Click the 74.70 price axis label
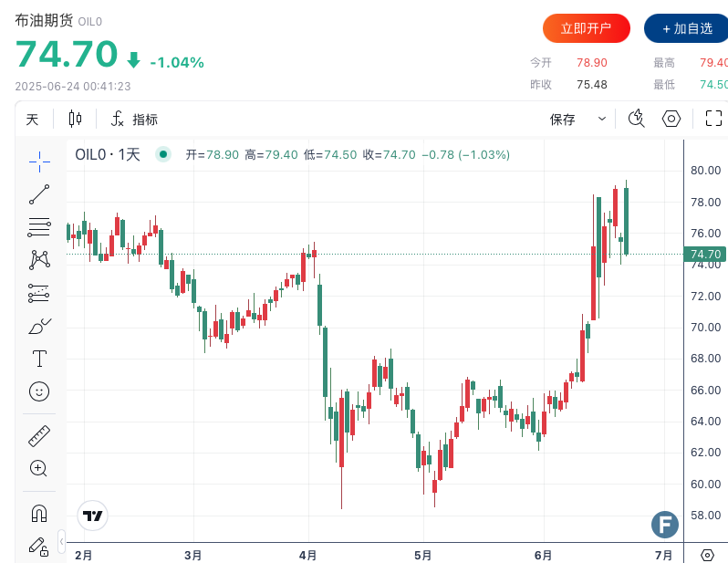 pos(706,255)
